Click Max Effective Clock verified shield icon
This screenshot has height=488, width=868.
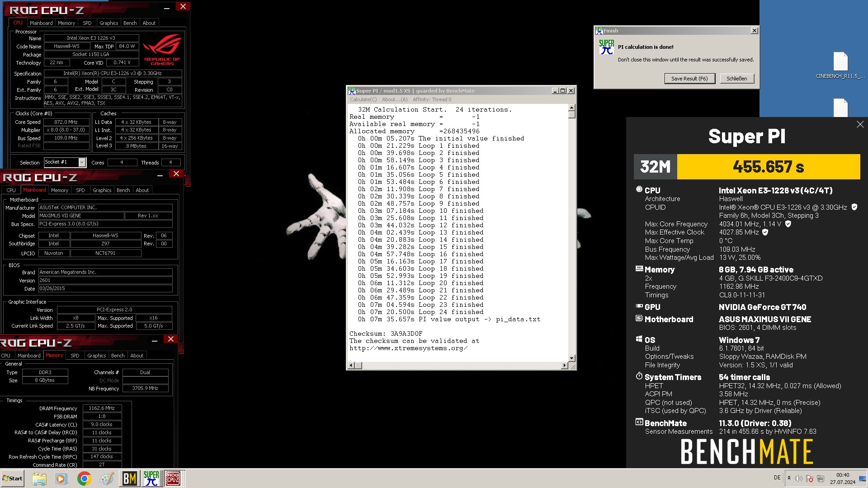[765, 232]
